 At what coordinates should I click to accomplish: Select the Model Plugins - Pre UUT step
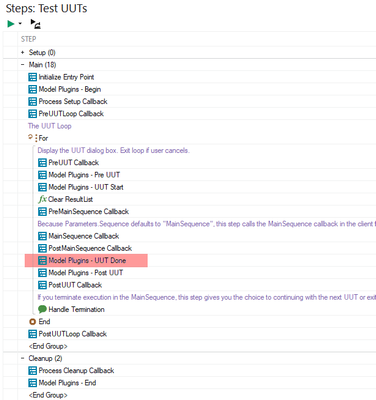[84, 175]
